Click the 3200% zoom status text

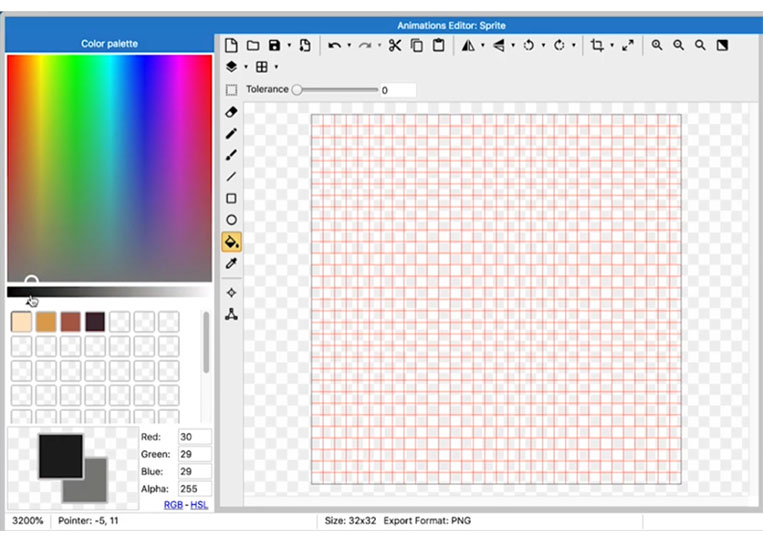(x=28, y=521)
